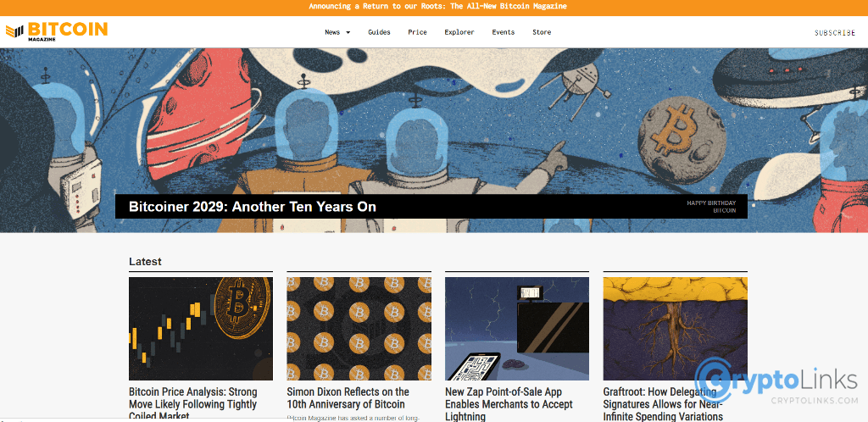
Task: Read the Bitcoin Price Analysis article
Action: coord(193,403)
